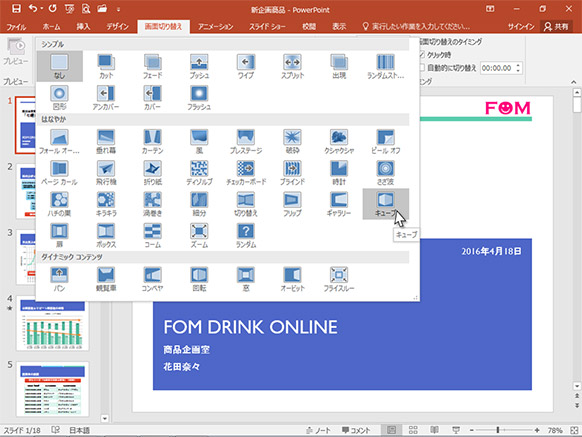
Task: Choose the 折り紙 transition
Action: (x=153, y=173)
